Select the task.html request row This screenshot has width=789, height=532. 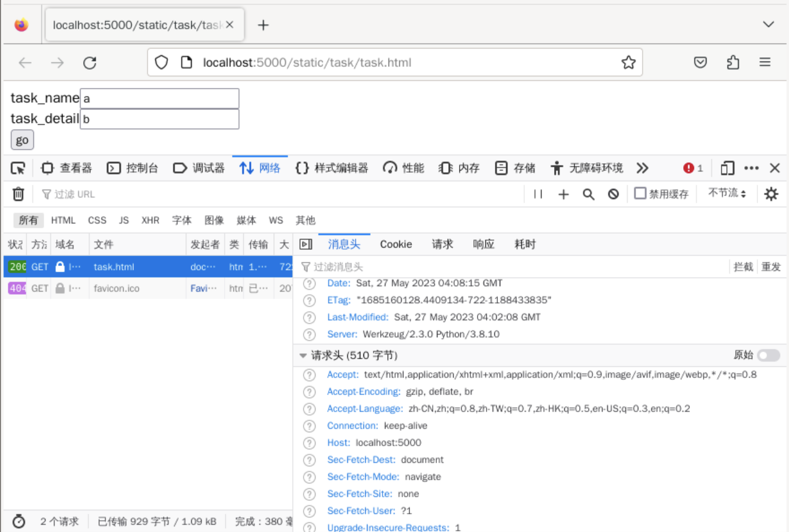click(x=148, y=267)
